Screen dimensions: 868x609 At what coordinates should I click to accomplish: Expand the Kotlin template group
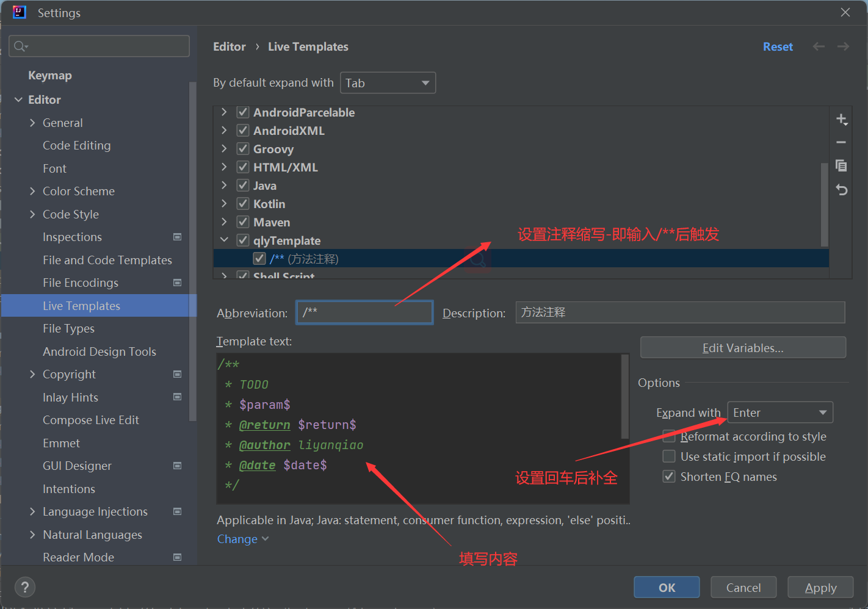[x=224, y=204]
